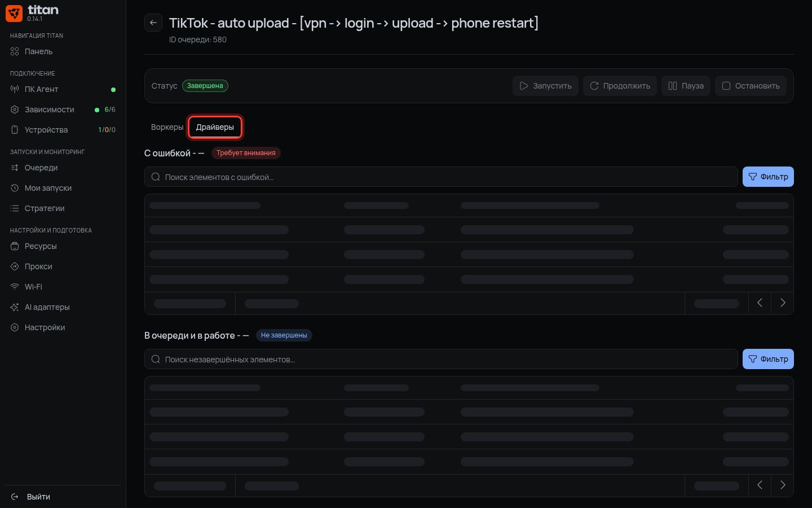
Task: Switch to the Воркеры tab
Action: tap(167, 127)
